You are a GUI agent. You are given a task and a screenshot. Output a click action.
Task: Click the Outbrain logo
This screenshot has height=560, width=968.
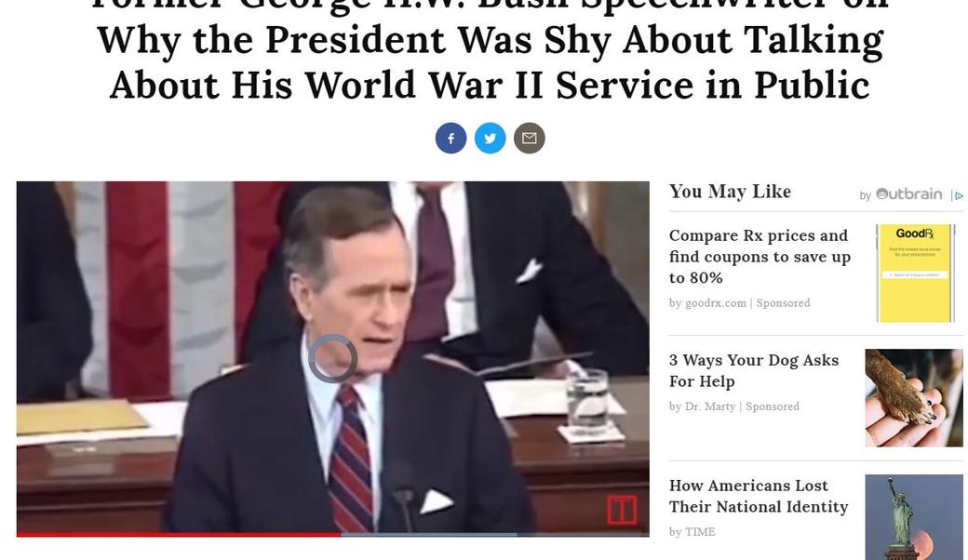point(908,194)
